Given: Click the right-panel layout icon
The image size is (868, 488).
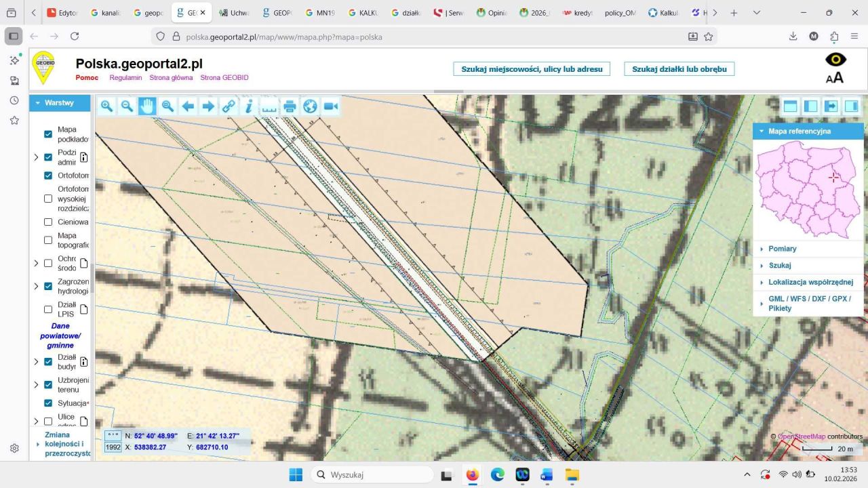Looking at the screenshot, I should [851, 106].
